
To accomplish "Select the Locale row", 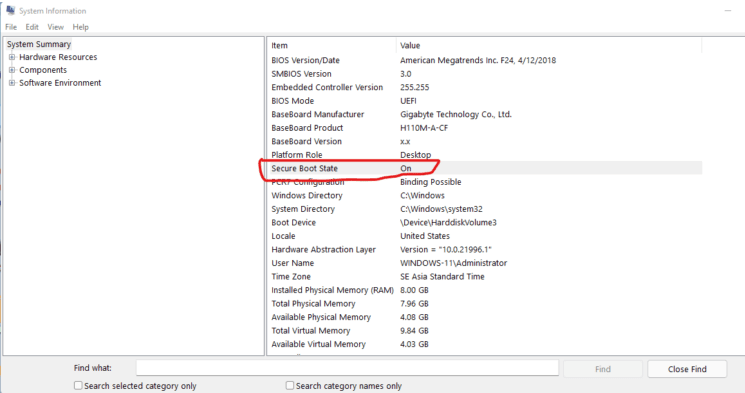I will tap(485, 236).
